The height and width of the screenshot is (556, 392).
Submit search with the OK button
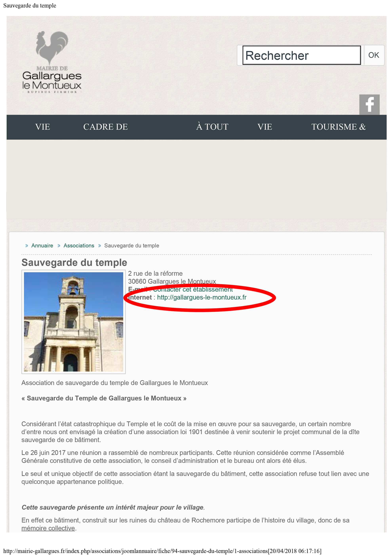pyautogui.click(x=373, y=55)
